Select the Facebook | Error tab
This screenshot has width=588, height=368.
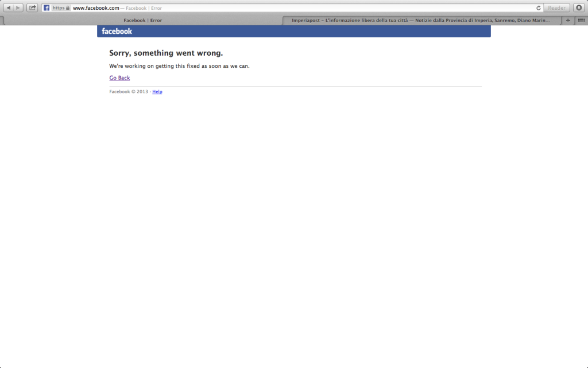(142, 20)
